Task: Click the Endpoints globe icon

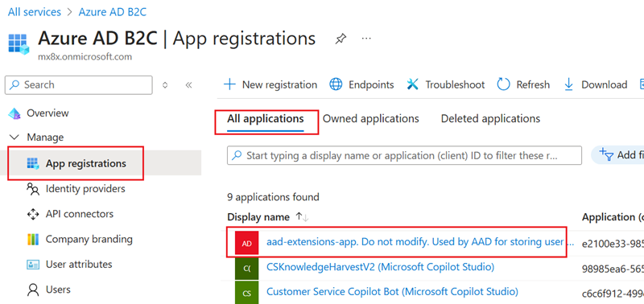Action: (x=336, y=85)
